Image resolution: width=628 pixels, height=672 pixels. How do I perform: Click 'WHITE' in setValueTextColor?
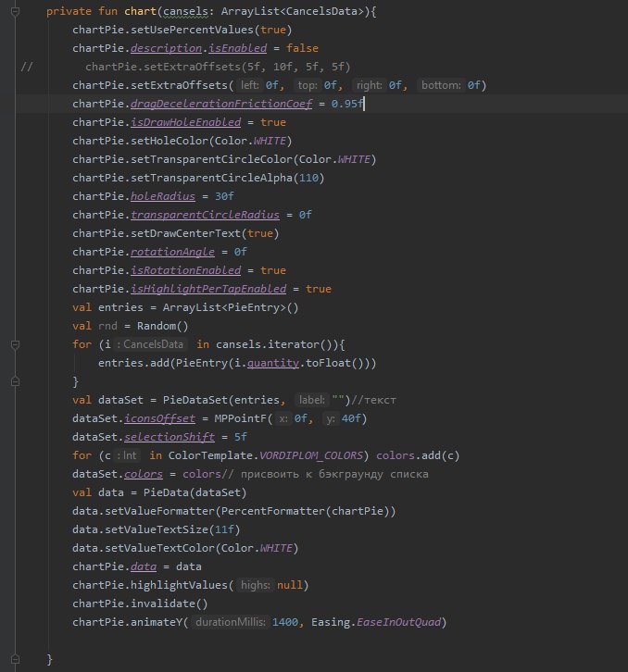(x=276, y=549)
